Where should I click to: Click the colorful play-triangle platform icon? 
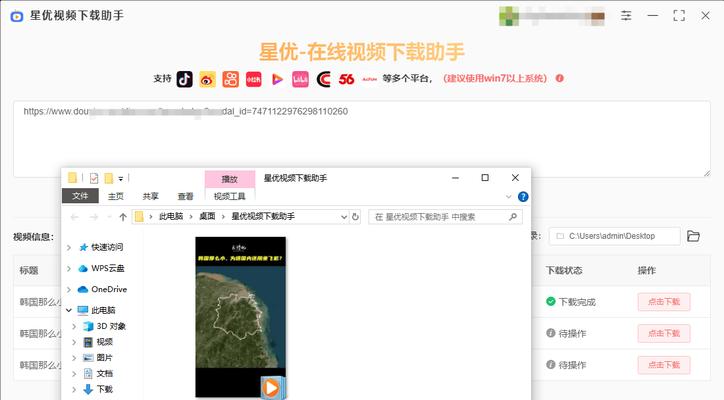[x=277, y=79]
